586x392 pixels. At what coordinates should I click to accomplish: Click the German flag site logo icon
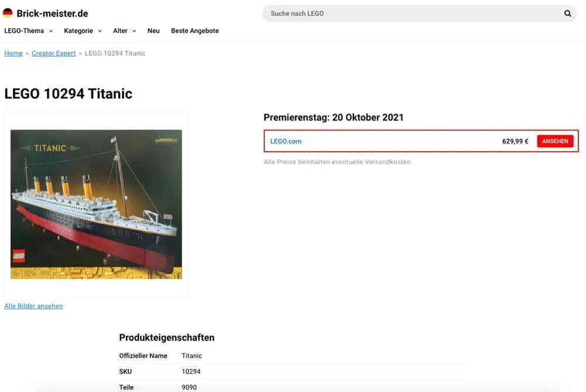point(8,13)
